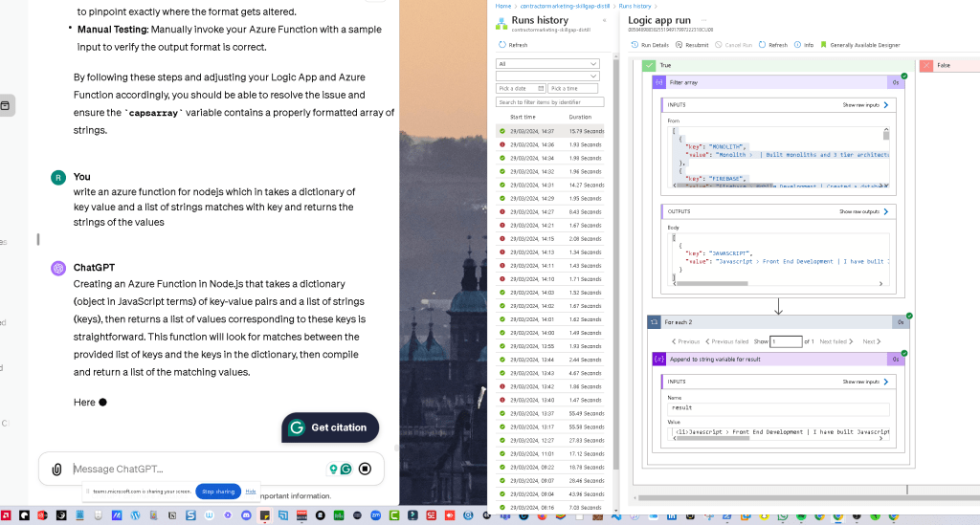Image resolution: width=980 pixels, height=525 pixels.
Task: Open the Pick a date calendar field
Action: click(x=522, y=89)
